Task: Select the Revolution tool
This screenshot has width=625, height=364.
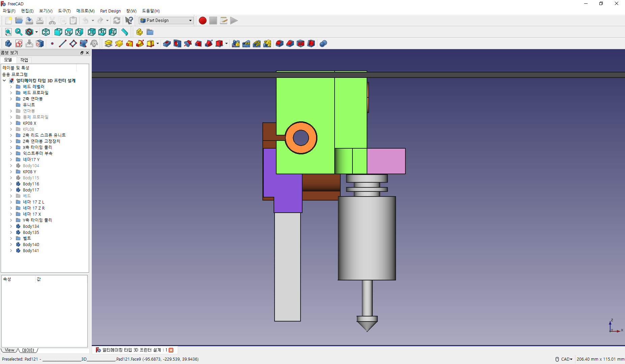Action: tap(119, 43)
